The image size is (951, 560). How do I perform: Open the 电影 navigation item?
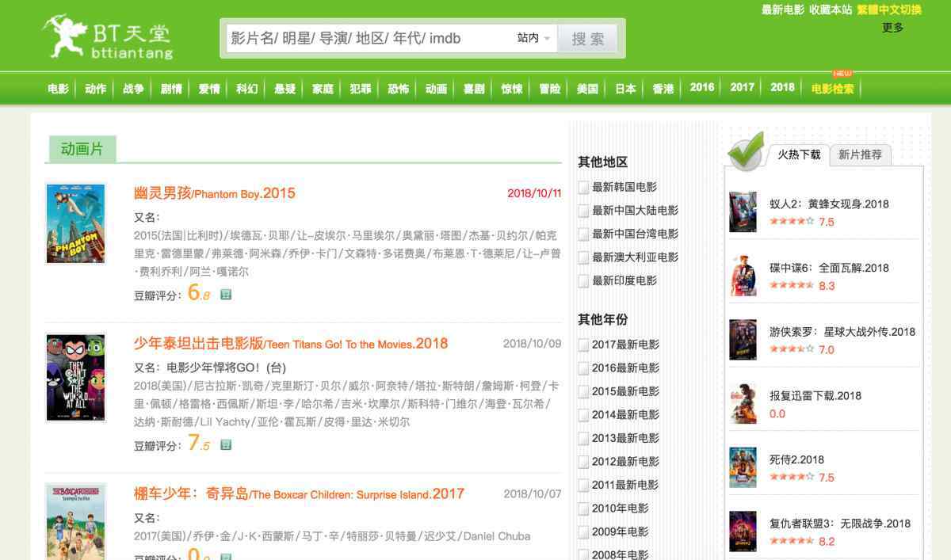tap(58, 89)
